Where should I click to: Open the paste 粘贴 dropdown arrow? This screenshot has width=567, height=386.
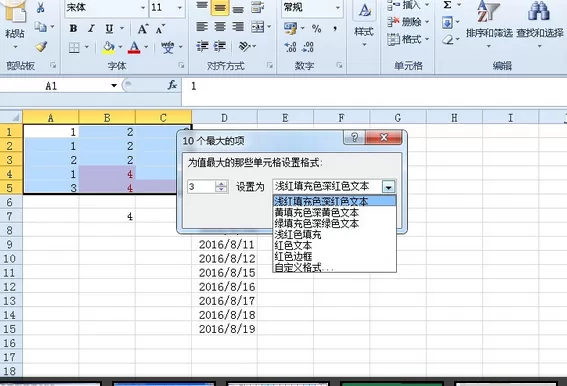pyautogui.click(x=15, y=47)
